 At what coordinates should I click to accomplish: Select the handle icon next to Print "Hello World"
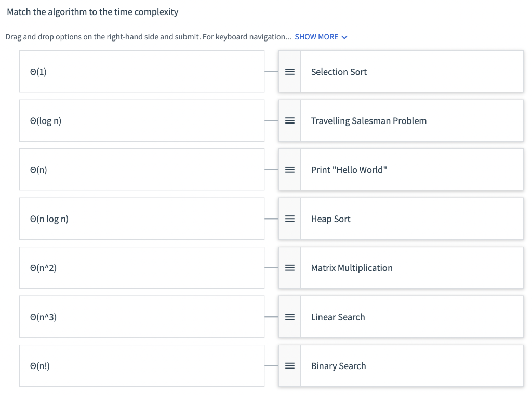click(289, 170)
